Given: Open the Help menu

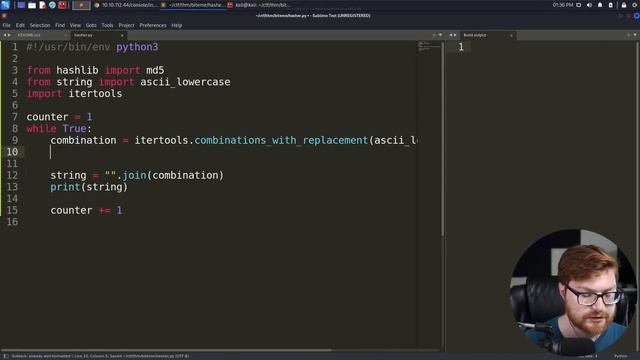Looking at the screenshot, I should point(177,25).
